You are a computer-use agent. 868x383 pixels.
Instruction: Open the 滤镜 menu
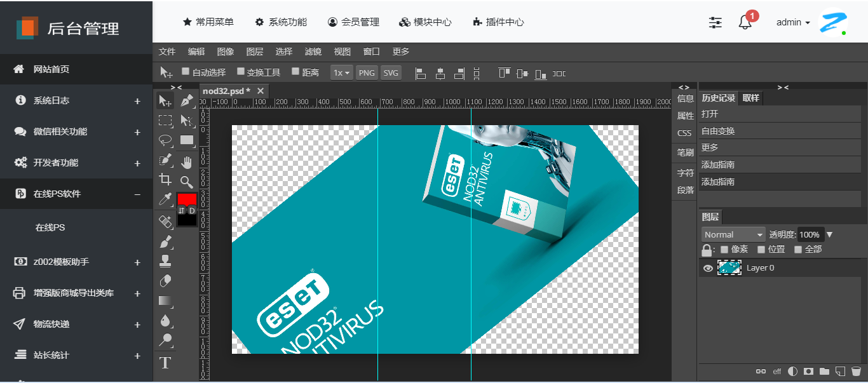(x=313, y=51)
